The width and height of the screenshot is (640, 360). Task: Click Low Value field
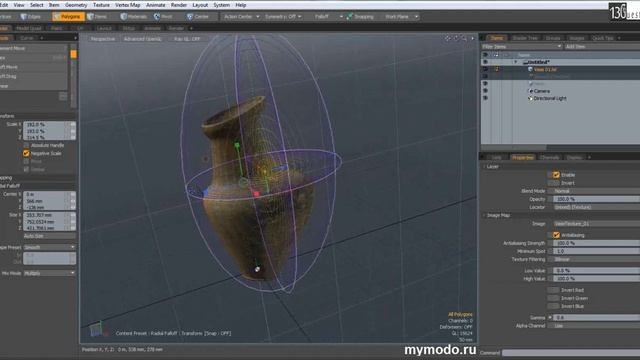(x=596, y=270)
